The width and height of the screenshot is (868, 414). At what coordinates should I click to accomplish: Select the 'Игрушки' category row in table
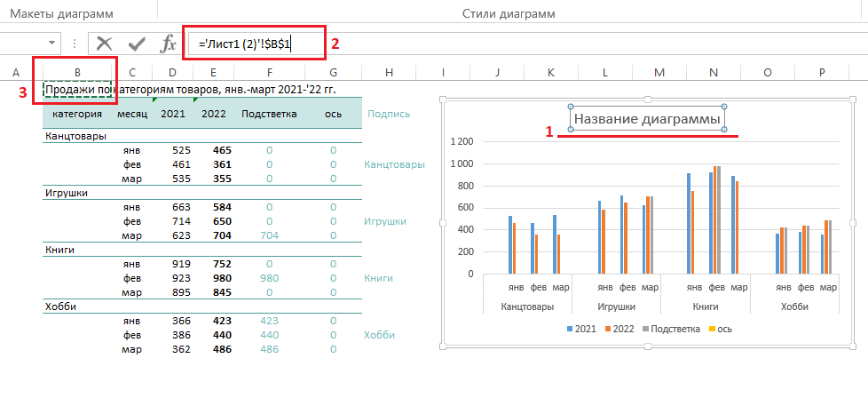coord(64,193)
